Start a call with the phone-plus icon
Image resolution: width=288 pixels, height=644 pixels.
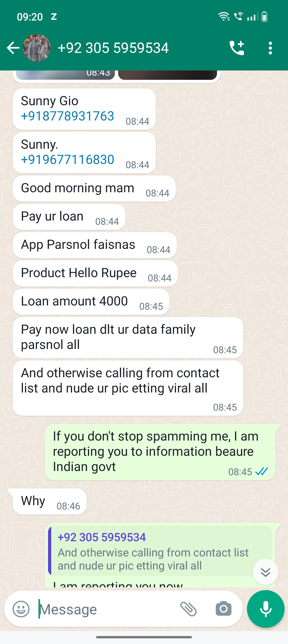[x=237, y=48]
